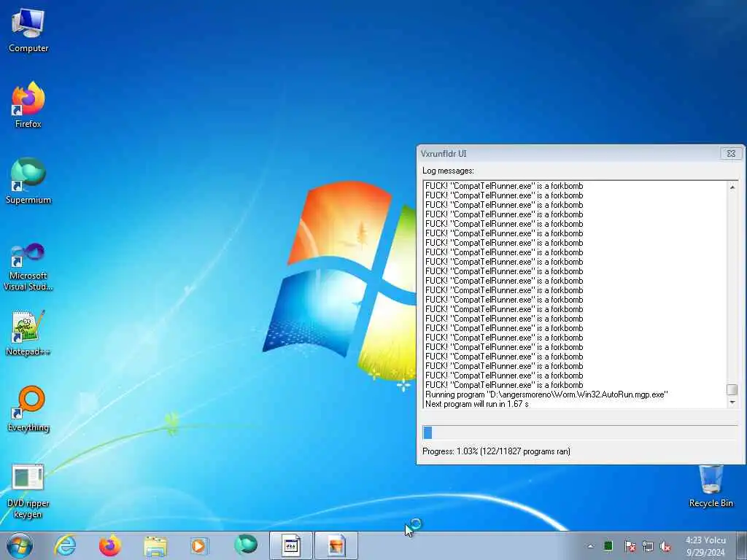Select the Notepad++ desktop shortcut

point(28,333)
